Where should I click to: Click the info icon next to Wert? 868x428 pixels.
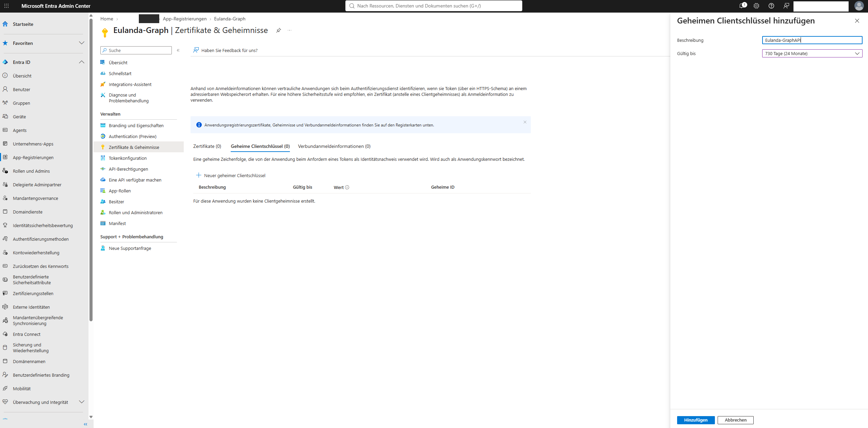347,187
